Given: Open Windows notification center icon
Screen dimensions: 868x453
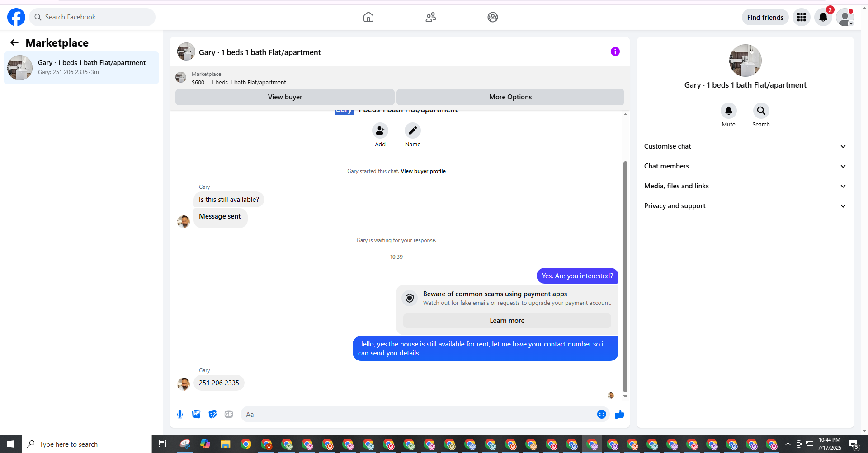Looking at the screenshot, I should pyautogui.click(x=854, y=444).
